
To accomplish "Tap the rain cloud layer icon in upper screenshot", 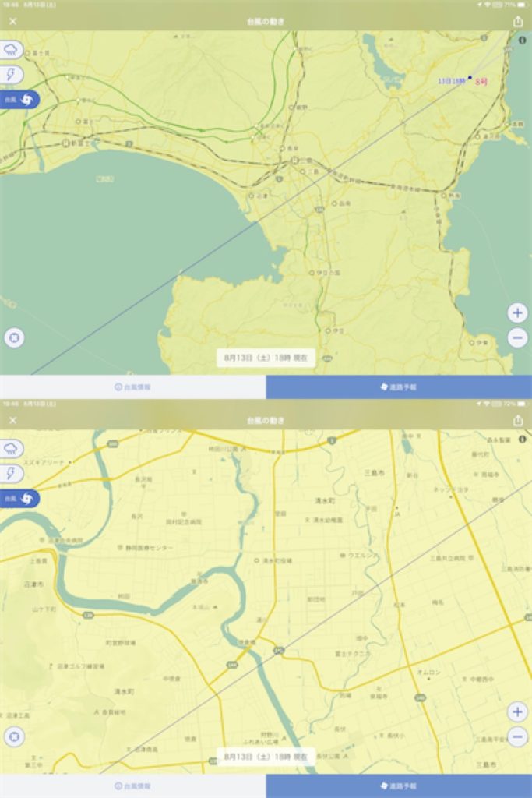I will (x=12, y=50).
